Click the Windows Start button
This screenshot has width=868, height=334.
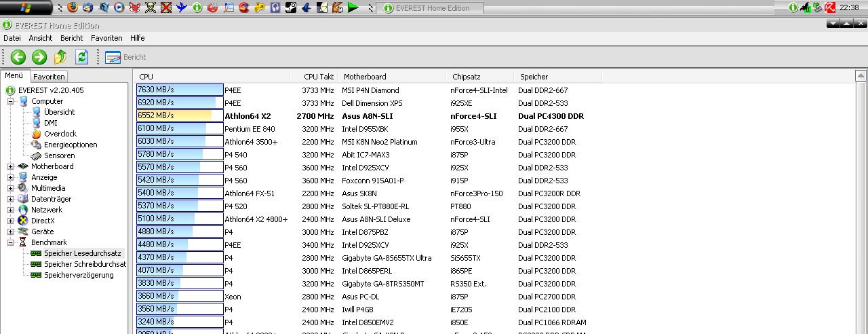pos(26,7)
